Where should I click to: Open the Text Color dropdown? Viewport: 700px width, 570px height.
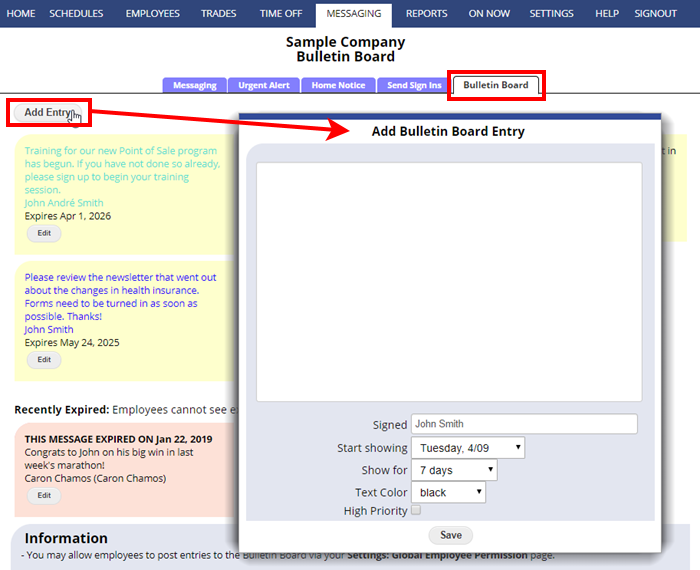pos(447,492)
